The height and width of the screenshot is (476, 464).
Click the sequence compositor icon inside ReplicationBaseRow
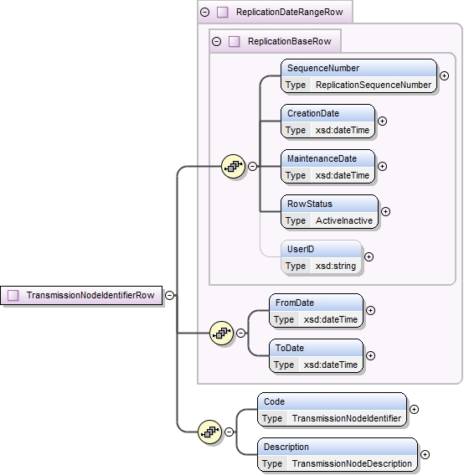[x=233, y=166]
